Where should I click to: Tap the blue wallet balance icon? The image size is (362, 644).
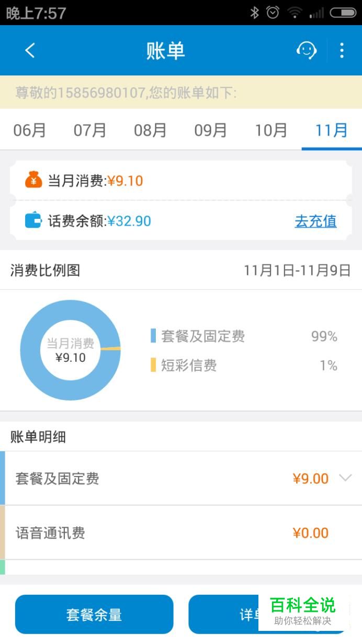coord(33,220)
